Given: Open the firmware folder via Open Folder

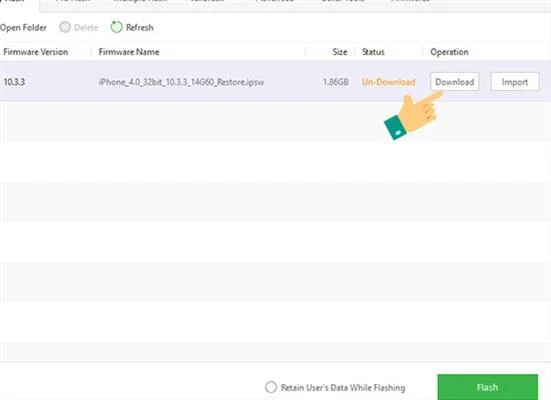Looking at the screenshot, I should [x=23, y=27].
